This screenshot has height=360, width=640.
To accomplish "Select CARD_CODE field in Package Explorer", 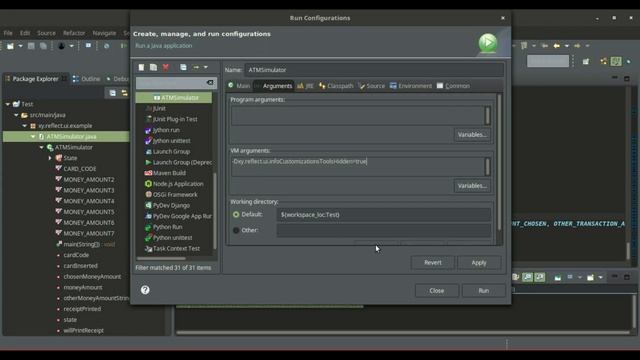I will pyautogui.click(x=80, y=169).
